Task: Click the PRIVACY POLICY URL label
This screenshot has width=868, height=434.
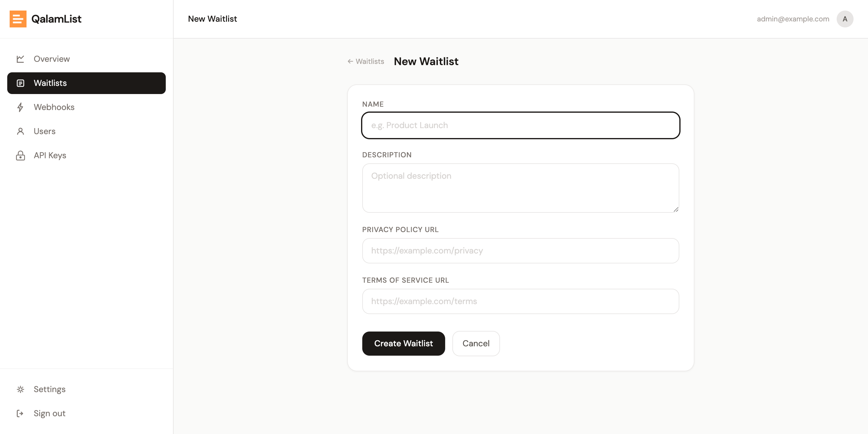Action: (x=400, y=229)
